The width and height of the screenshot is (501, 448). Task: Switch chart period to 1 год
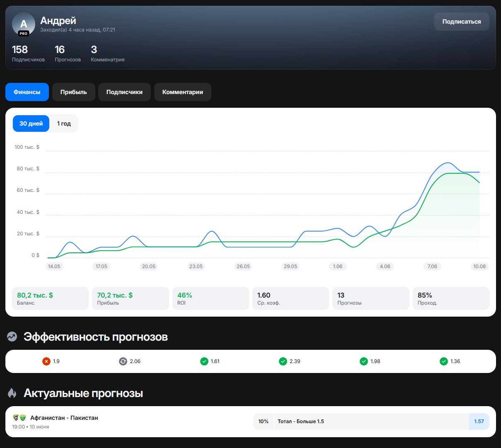tap(64, 124)
